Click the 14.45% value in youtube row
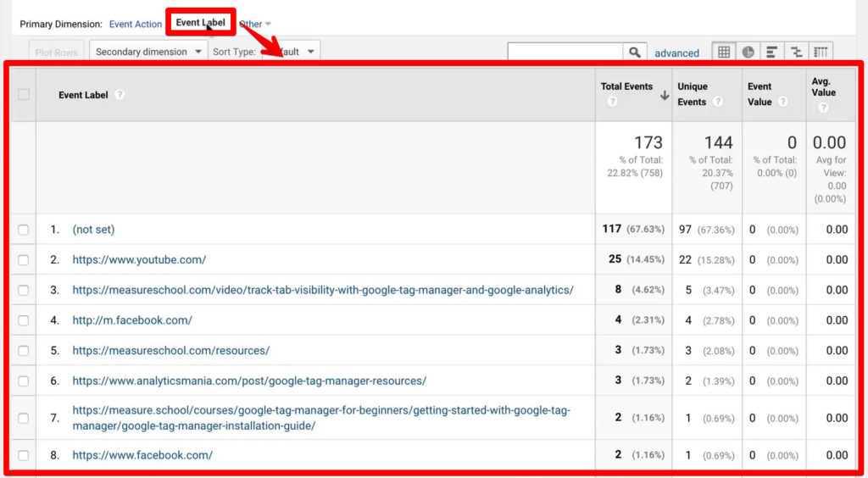The image size is (868, 478). [645, 260]
